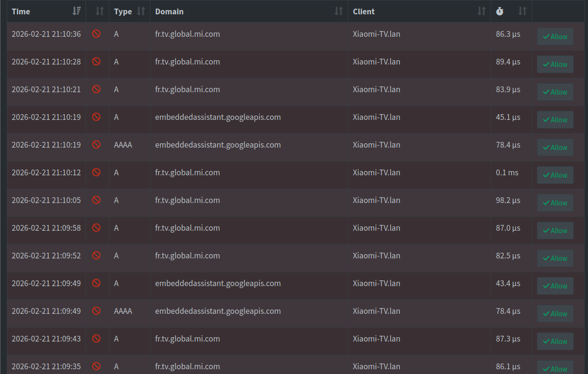
Task: Sort the Domain column using its arrows
Action: click(338, 11)
